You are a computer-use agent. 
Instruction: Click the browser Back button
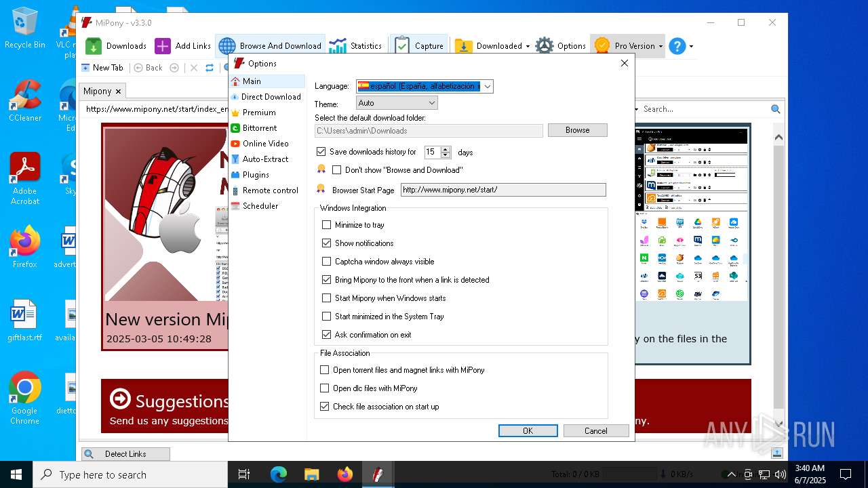(148, 68)
